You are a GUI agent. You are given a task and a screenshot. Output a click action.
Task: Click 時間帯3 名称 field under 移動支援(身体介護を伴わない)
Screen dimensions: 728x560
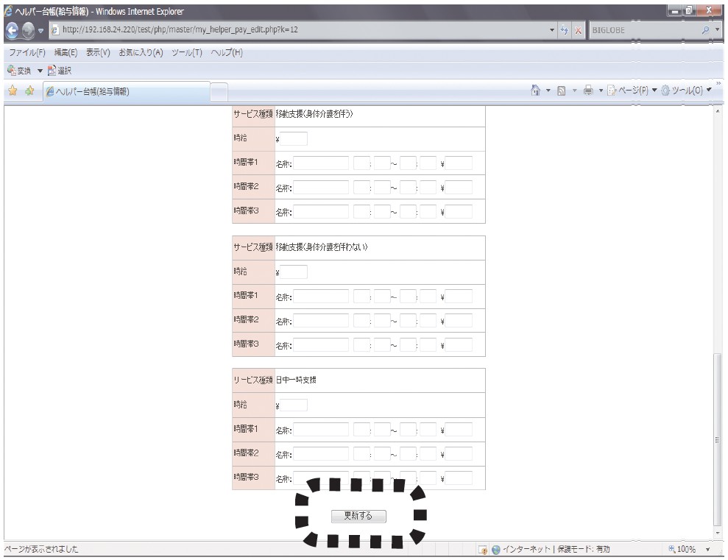[321, 344]
